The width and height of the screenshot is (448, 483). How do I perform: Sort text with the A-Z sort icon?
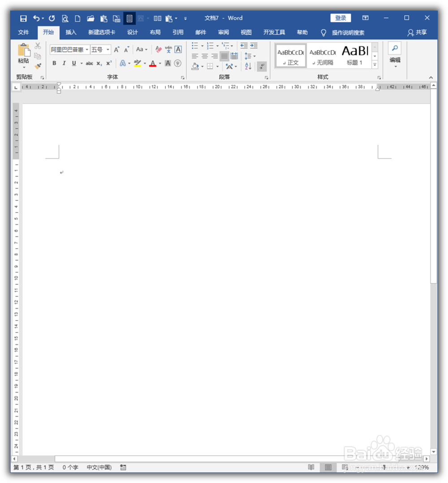click(x=248, y=66)
